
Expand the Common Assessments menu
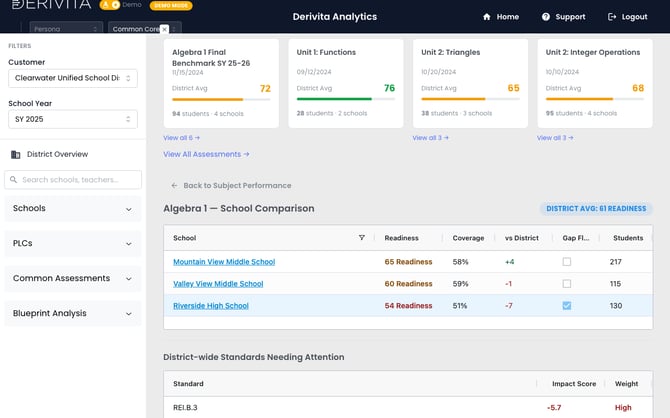point(73,278)
